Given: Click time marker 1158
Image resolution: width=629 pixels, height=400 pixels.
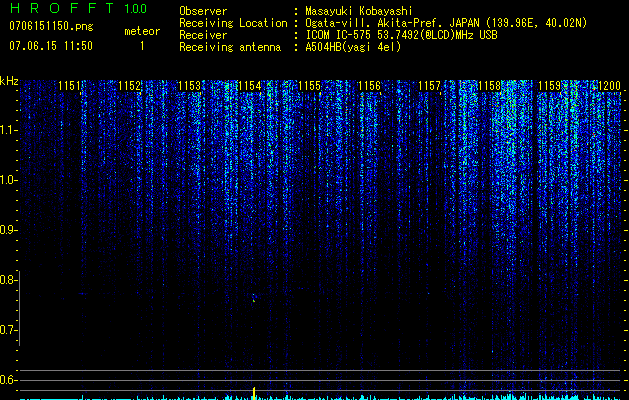Looking at the screenshot, I should pos(489,86).
